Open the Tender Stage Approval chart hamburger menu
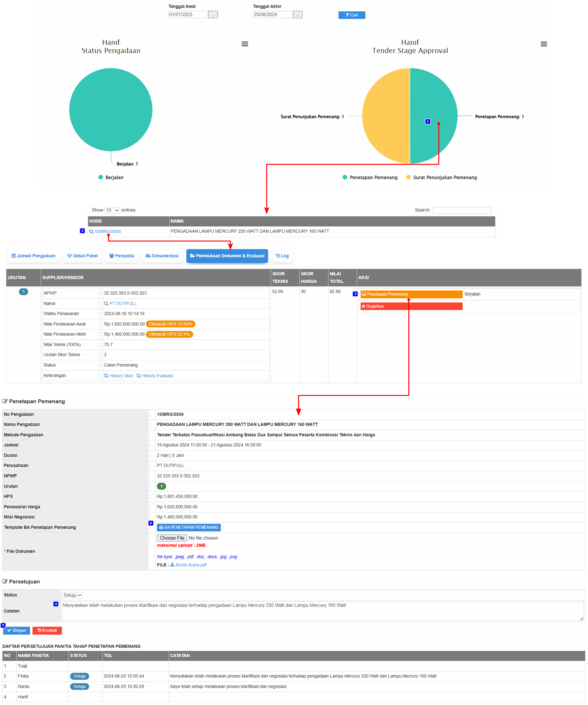This screenshot has width=588, height=705. pyautogui.click(x=544, y=44)
